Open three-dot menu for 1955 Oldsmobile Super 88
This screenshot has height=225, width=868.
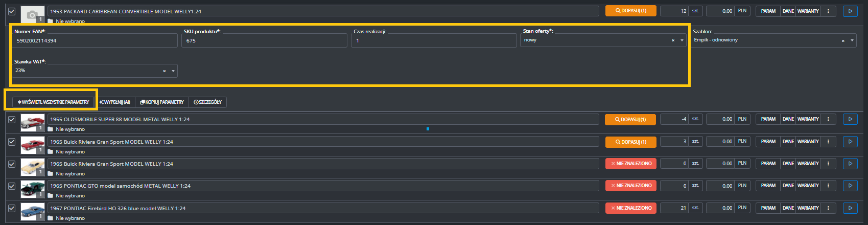[x=828, y=119]
